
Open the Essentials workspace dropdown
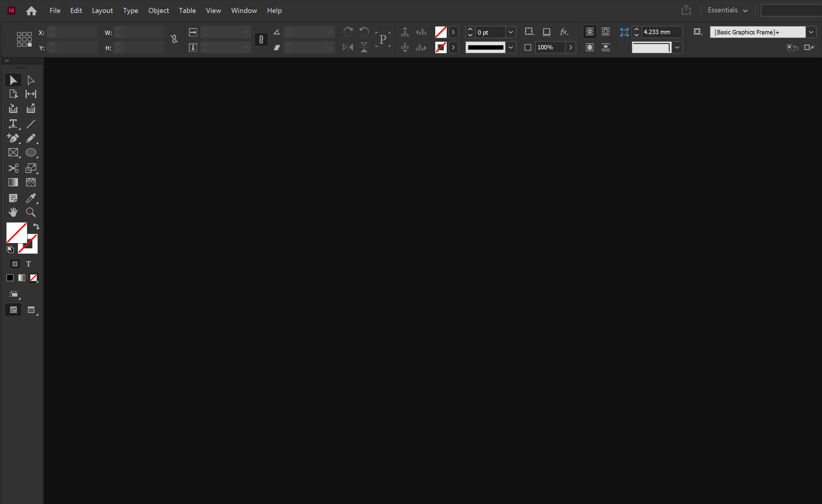point(727,10)
